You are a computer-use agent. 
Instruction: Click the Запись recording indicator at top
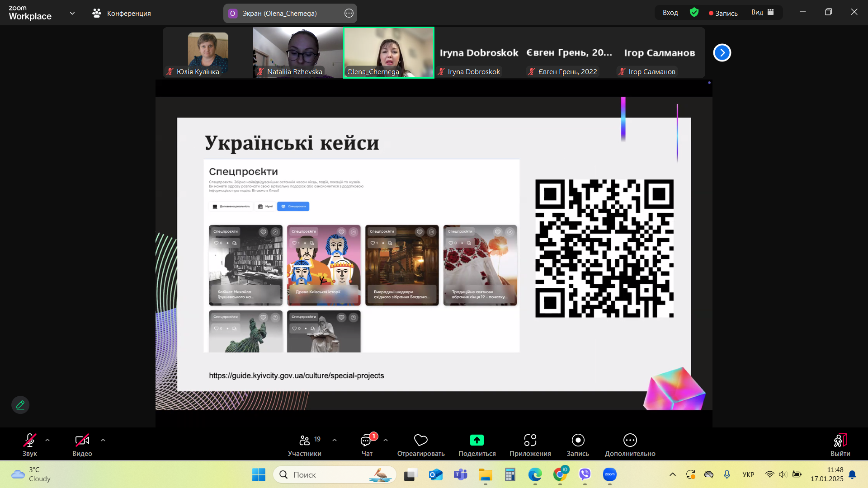point(723,13)
